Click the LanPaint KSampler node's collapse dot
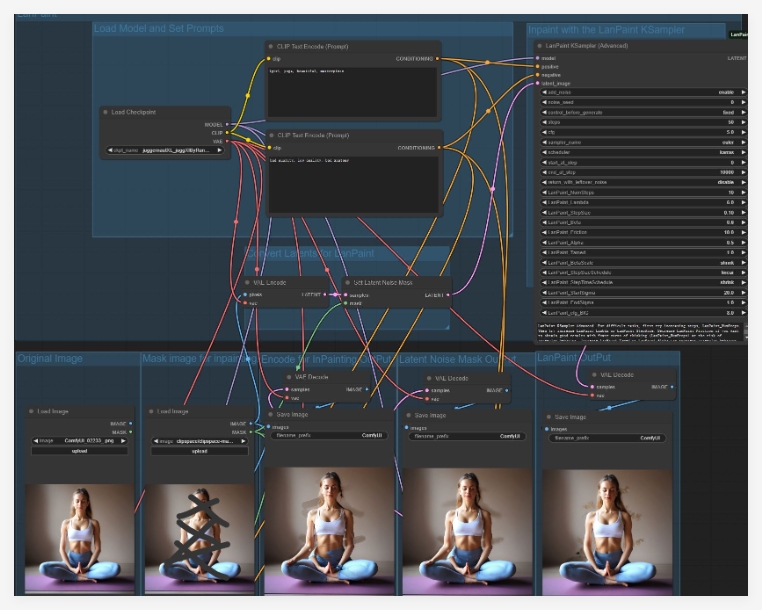The width and height of the screenshot is (762, 610). 539,46
